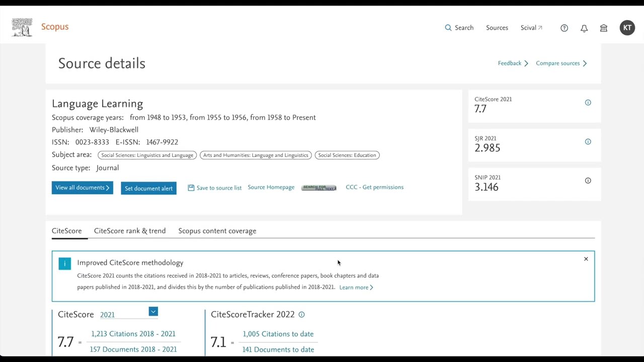
Task: Click Set document alert button
Action: pyautogui.click(x=148, y=189)
